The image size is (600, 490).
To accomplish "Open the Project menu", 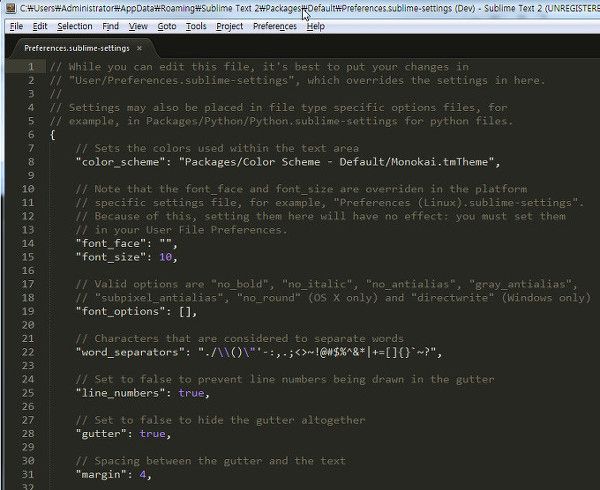I will pyautogui.click(x=229, y=26).
